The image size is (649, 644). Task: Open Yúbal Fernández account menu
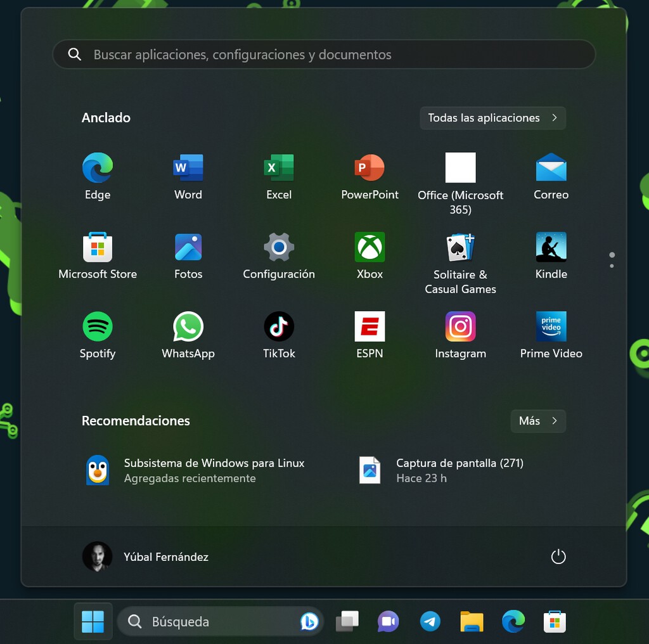point(146,557)
